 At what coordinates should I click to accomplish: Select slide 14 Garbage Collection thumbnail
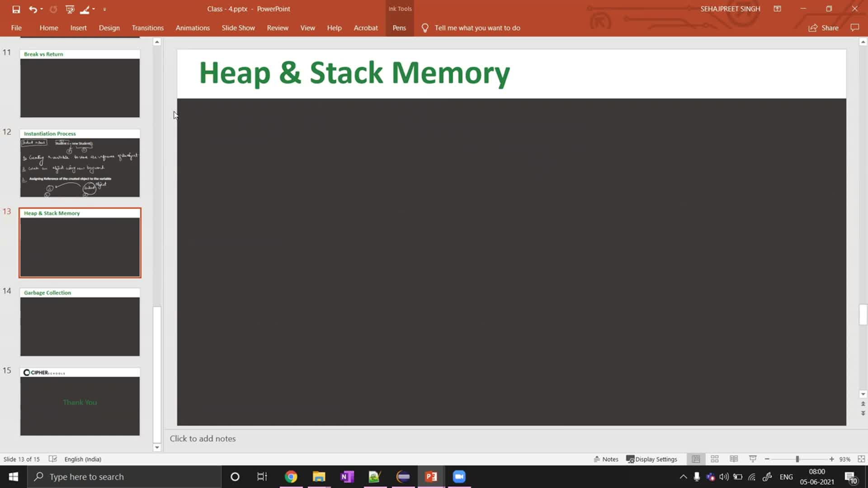[x=80, y=322]
